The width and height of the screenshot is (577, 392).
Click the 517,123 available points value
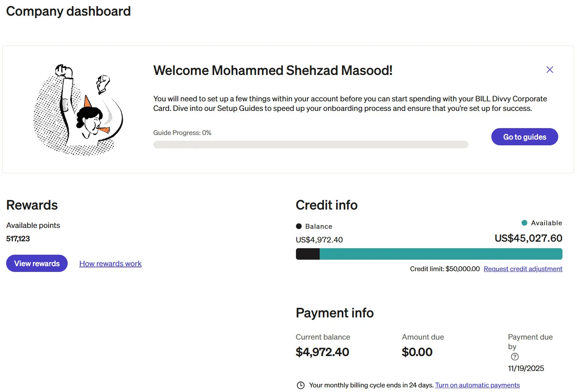click(x=18, y=239)
